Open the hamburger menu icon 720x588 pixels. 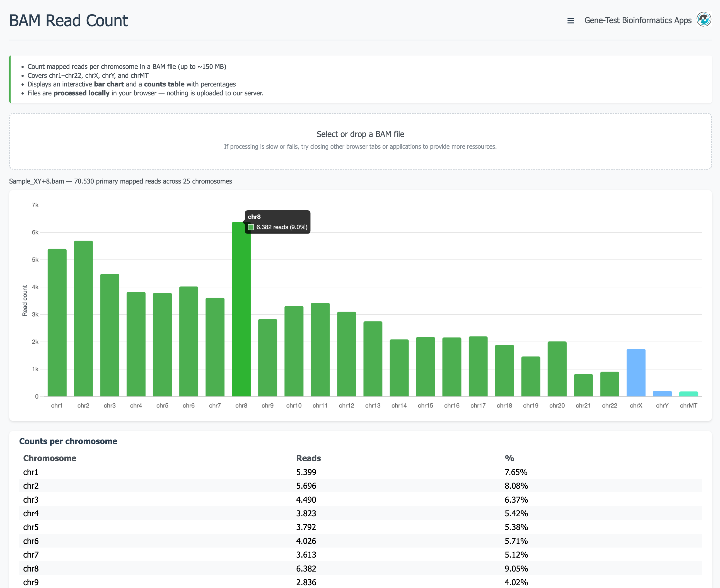(570, 21)
